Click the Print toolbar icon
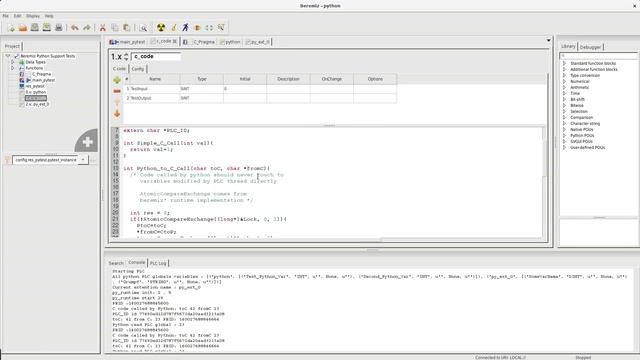Viewport: 640px width, 360px height. point(58,28)
